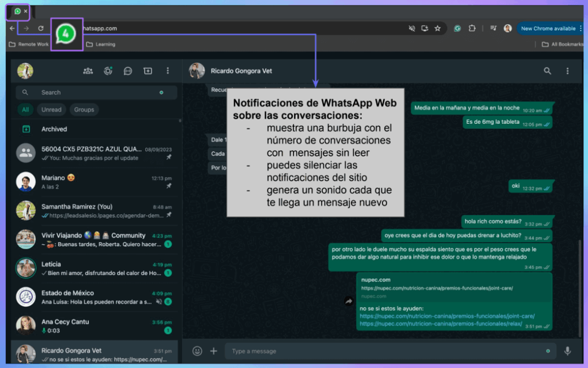Image resolution: width=588 pixels, height=368 pixels.
Task: Open Ricardo Gongora Vet contact avatar in header
Action: click(x=197, y=71)
